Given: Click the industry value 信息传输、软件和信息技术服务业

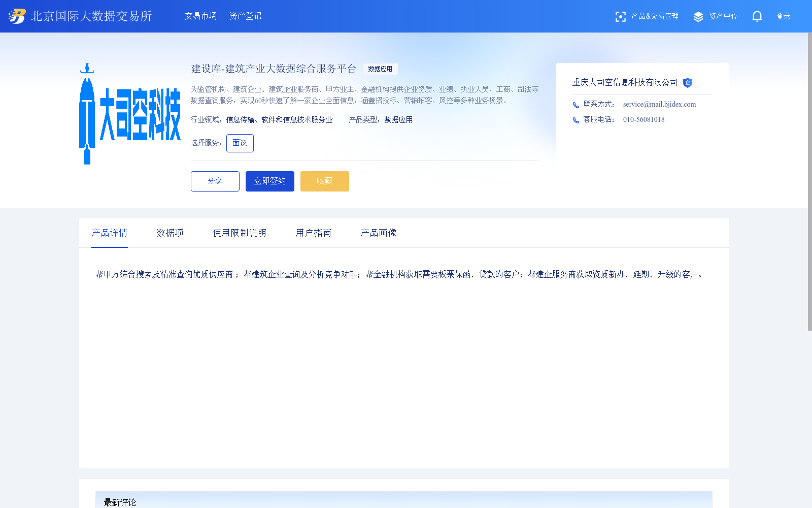Looking at the screenshot, I should pyautogui.click(x=280, y=120).
